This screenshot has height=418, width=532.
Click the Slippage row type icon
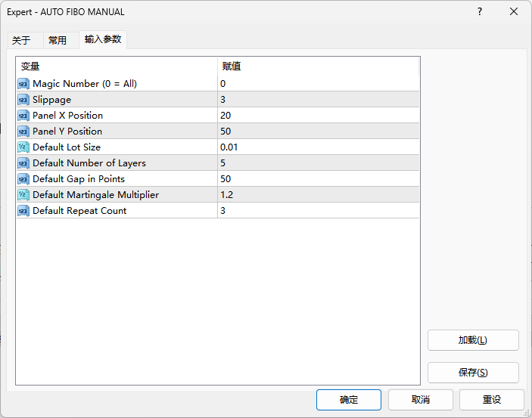point(23,100)
